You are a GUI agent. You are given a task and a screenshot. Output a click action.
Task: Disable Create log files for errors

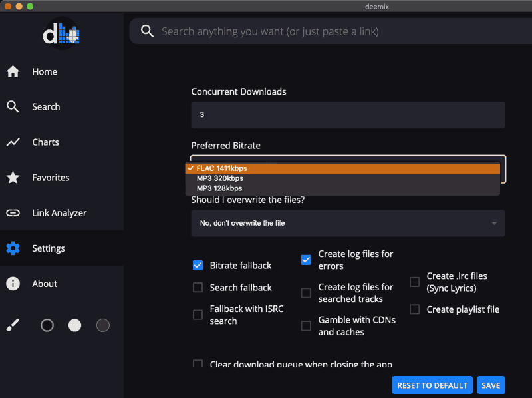point(306,260)
